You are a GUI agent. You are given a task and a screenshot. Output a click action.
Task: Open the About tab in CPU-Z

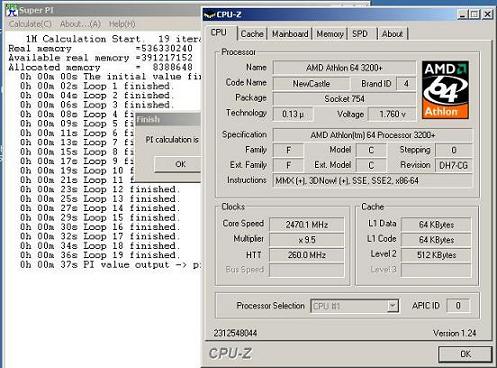[392, 34]
